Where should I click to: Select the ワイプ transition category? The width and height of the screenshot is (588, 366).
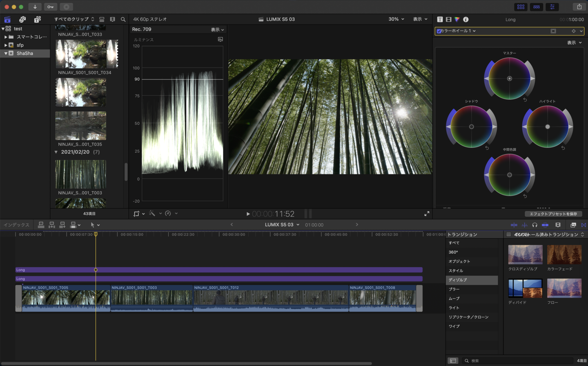click(454, 326)
